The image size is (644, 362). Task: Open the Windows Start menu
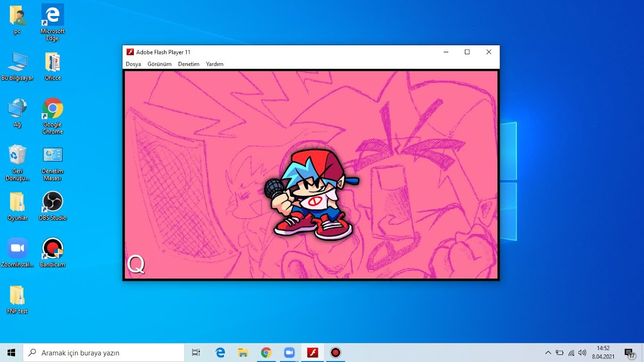[11, 352]
